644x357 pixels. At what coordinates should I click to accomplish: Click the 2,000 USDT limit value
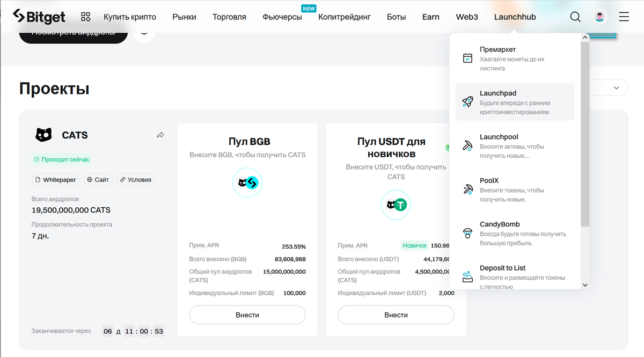(x=447, y=293)
